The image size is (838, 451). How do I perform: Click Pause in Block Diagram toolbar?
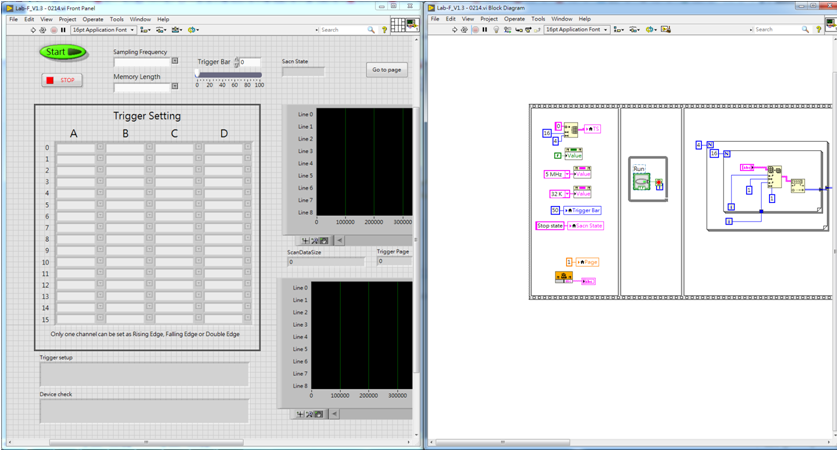(x=485, y=29)
